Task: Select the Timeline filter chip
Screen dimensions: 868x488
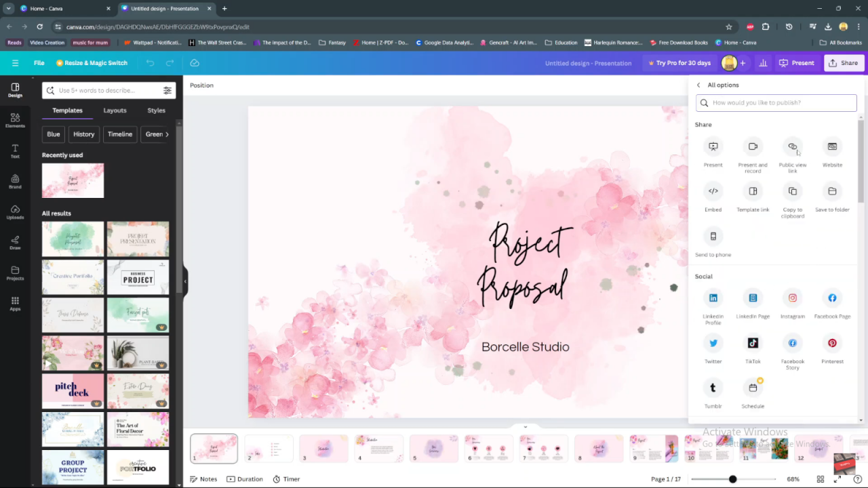Action: [120, 134]
